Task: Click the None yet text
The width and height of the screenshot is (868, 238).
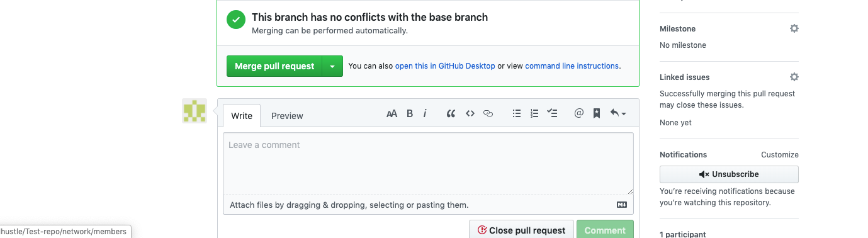Action: pos(675,123)
